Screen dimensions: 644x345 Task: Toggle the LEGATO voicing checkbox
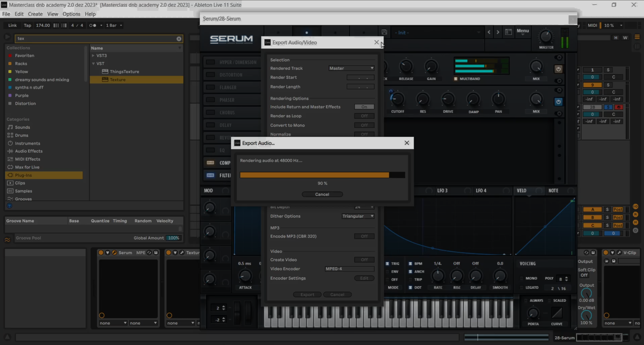point(521,287)
